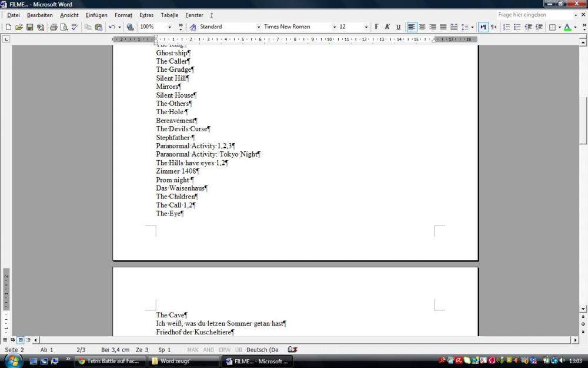Viewport: 588px width, 368px height.
Task: Switch to outline view button at bottom-left
Action: tap(28, 340)
